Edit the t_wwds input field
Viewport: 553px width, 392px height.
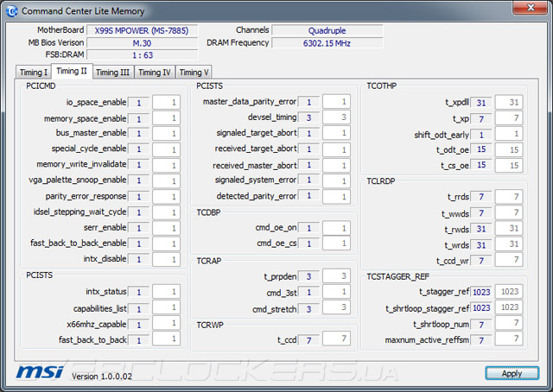pyautogui.click(x=509, y=212)
